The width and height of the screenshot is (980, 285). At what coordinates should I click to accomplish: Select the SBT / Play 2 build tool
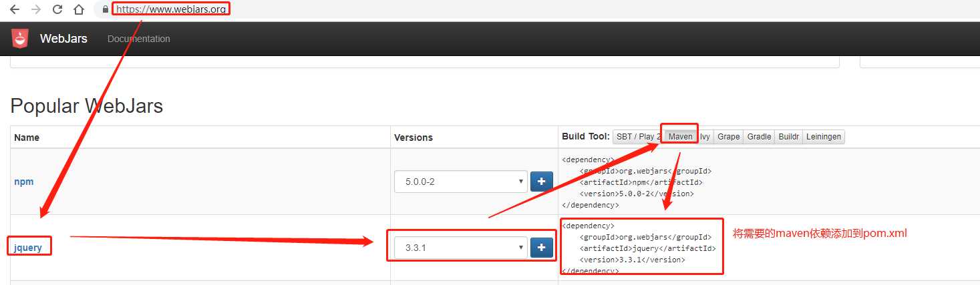pyautogui.click(x=638, y=137)
